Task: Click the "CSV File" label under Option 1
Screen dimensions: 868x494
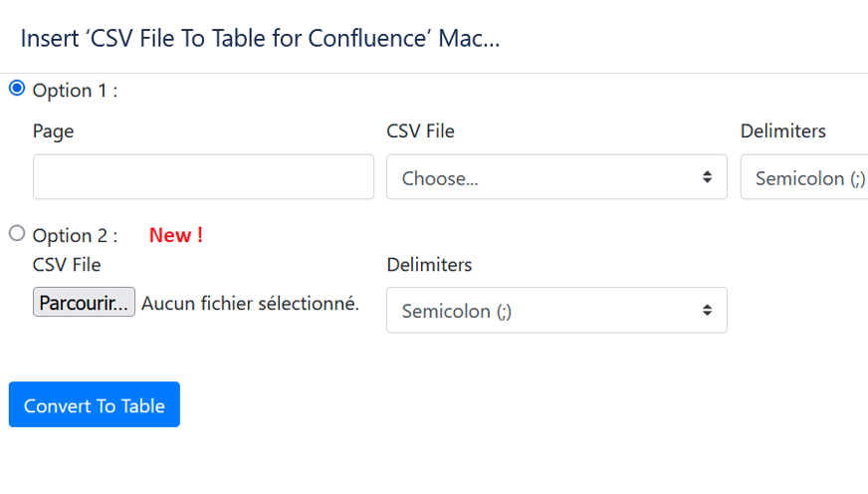Action: coord(420,131)
